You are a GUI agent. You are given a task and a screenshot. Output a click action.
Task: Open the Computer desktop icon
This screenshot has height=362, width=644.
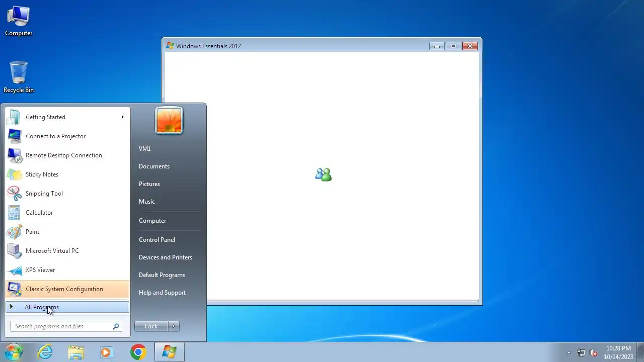tap(19, 21)
